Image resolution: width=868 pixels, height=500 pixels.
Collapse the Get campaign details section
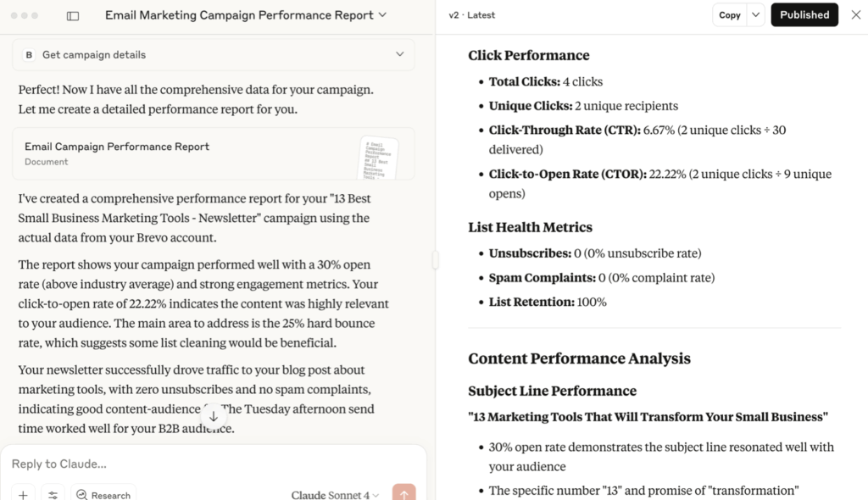[399, 54]
